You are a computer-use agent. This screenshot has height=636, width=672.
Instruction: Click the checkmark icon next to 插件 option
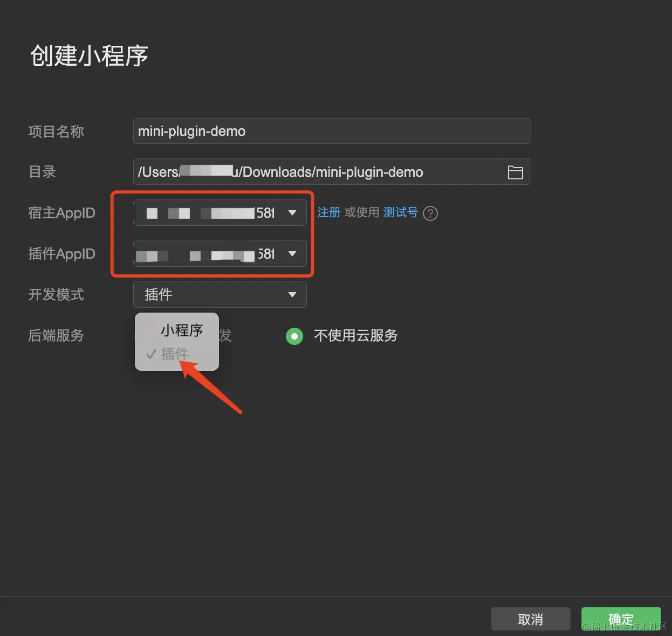click(150, 354)
